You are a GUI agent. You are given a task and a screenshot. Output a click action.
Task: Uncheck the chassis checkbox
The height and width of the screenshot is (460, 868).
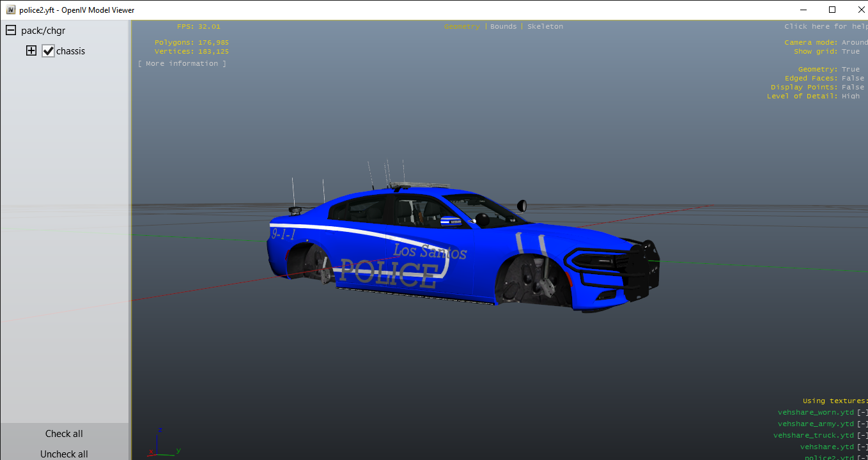pyautogui.click(x=48, y=51)
